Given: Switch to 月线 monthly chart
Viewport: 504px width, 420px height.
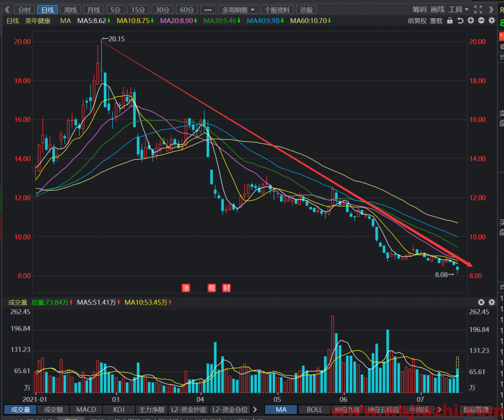Looking at the screenshot, I should [94, 10].
